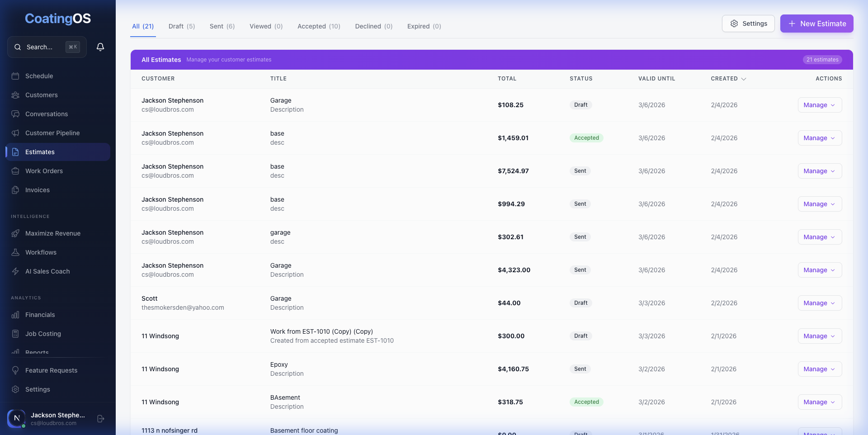Select the Invoices icon in sidebar

point(16,190)
